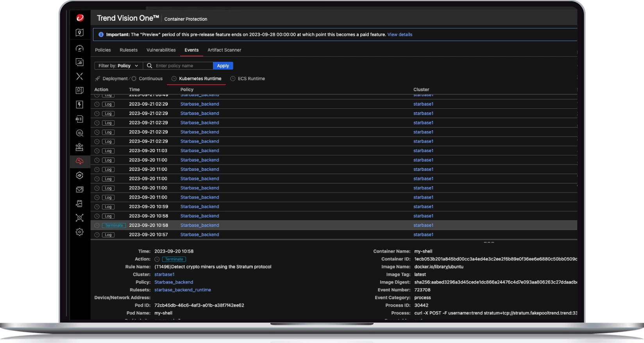The height and width of the screenshot is (343, 644).
Task: Open Starbase_backend policy on the 11:03 row
Action: pos(200,151)
